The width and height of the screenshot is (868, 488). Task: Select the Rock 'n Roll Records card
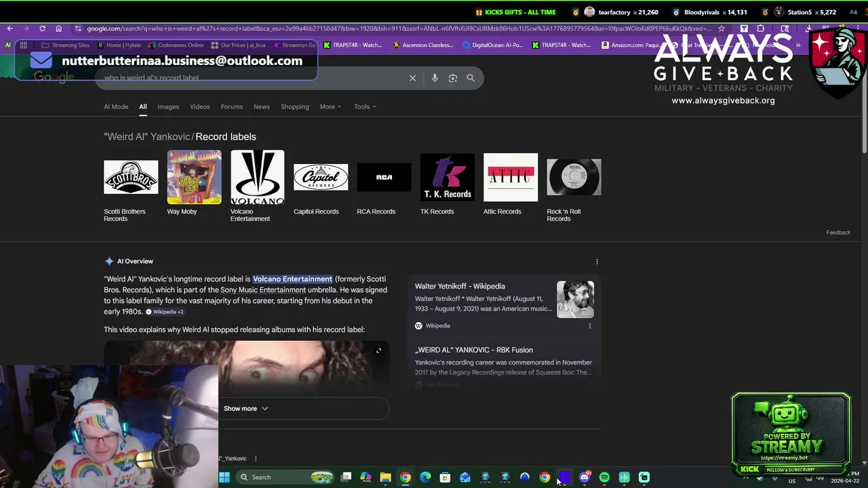pos(574,186)
